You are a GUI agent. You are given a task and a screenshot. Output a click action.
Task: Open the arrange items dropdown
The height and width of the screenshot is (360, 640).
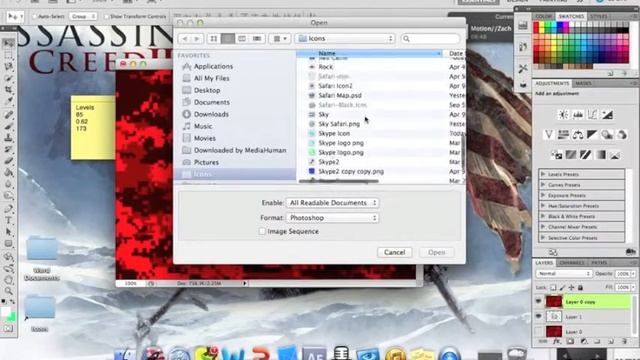(280, 39)
